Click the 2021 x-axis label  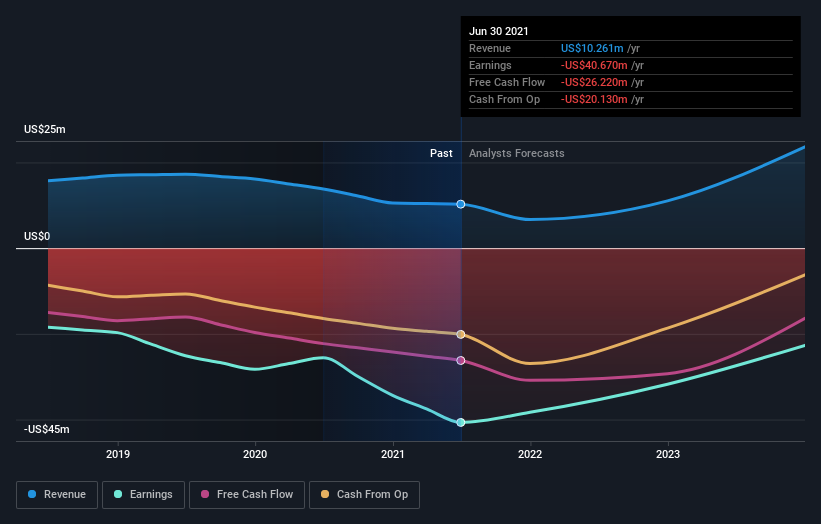pos(393,454)
